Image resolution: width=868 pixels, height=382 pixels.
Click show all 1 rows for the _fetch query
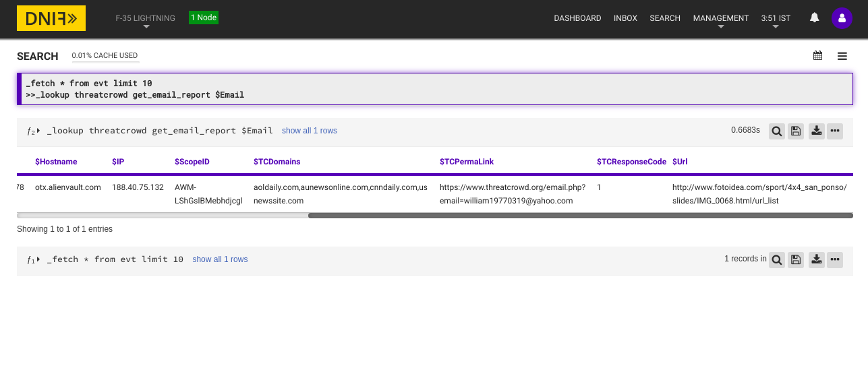click(x=220, y=259)
